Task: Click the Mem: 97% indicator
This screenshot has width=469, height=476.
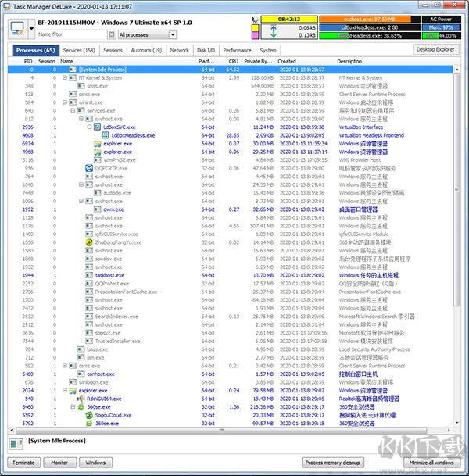Action: (x=441, y=27)
